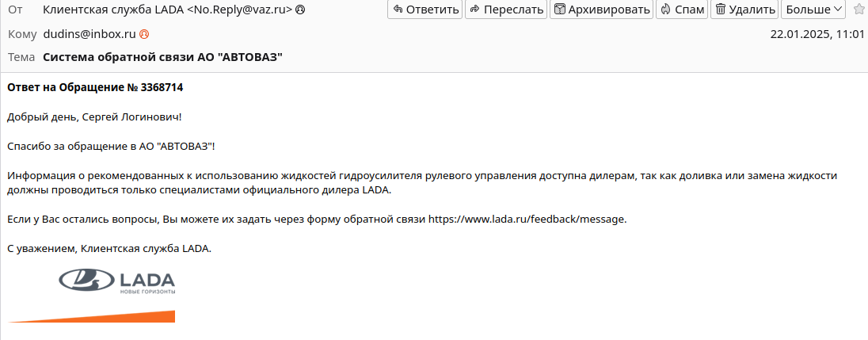868x340 pixels.
Task: Click the LADA logo image
Action: [x=116, y=281]
